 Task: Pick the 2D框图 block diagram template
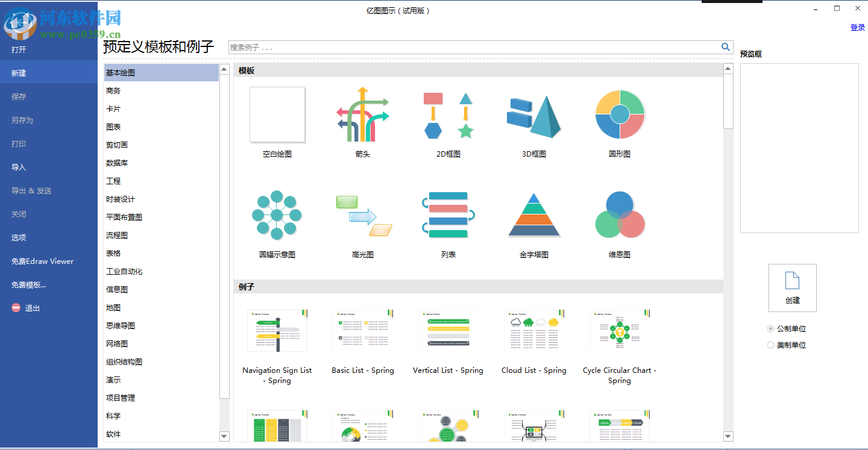pyautogui.click(x=448, y=115)
